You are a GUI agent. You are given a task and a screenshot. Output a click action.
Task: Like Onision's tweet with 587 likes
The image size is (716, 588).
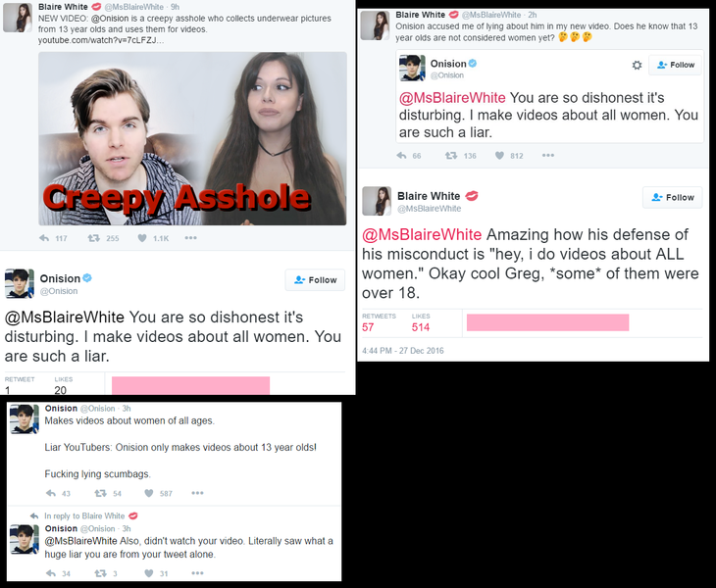tap(149, 493)
